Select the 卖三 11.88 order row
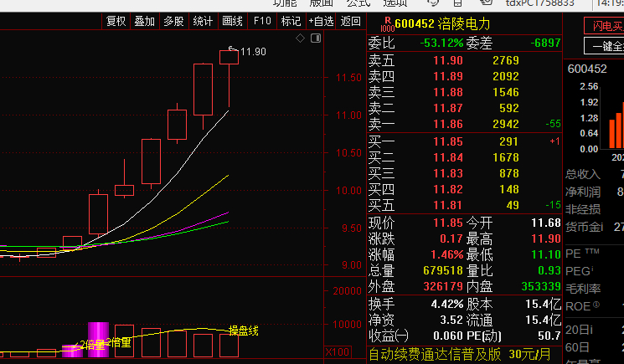624x364 pixels. click(x=464, y=92)
